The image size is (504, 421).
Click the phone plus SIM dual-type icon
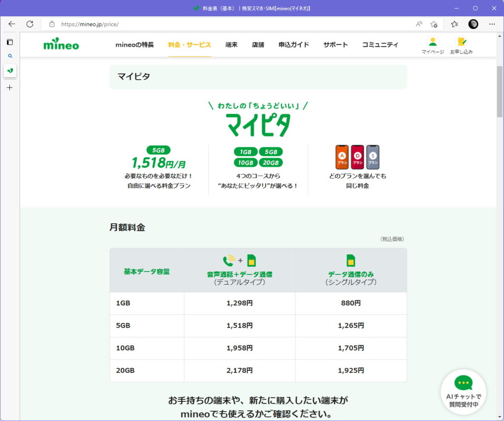click(x=240, y=261)
